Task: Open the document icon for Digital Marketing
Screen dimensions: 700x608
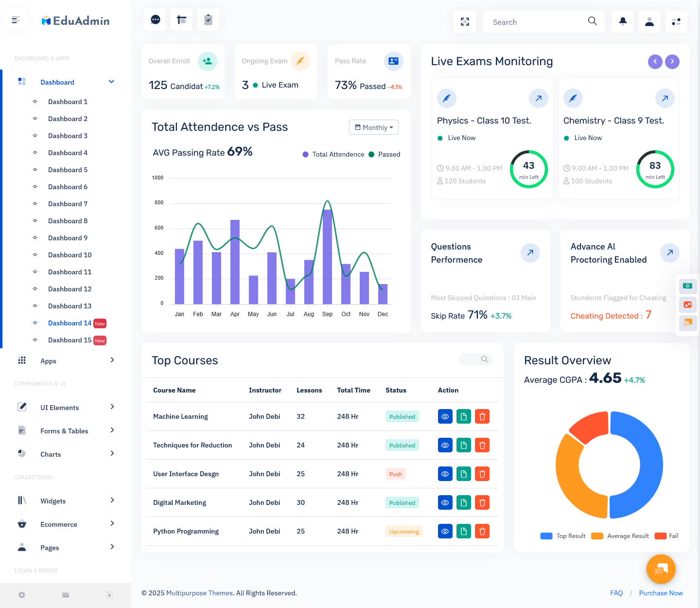Action: tap(464, 503)
